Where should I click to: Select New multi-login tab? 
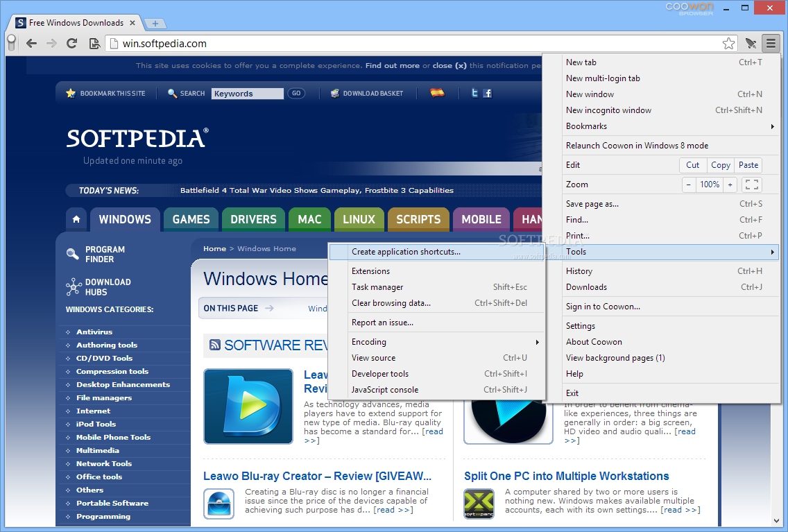[670, 78]
